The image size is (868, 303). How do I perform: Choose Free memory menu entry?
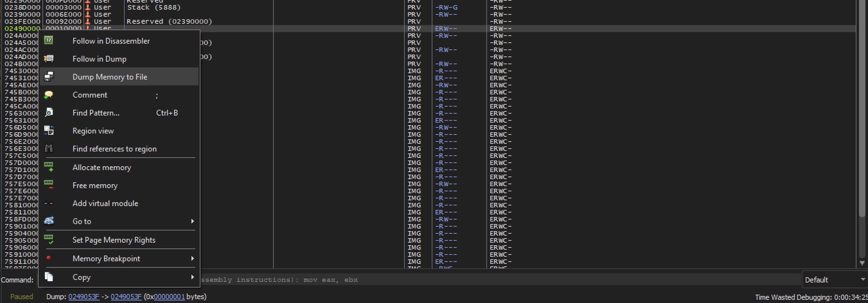pos(119,185)
